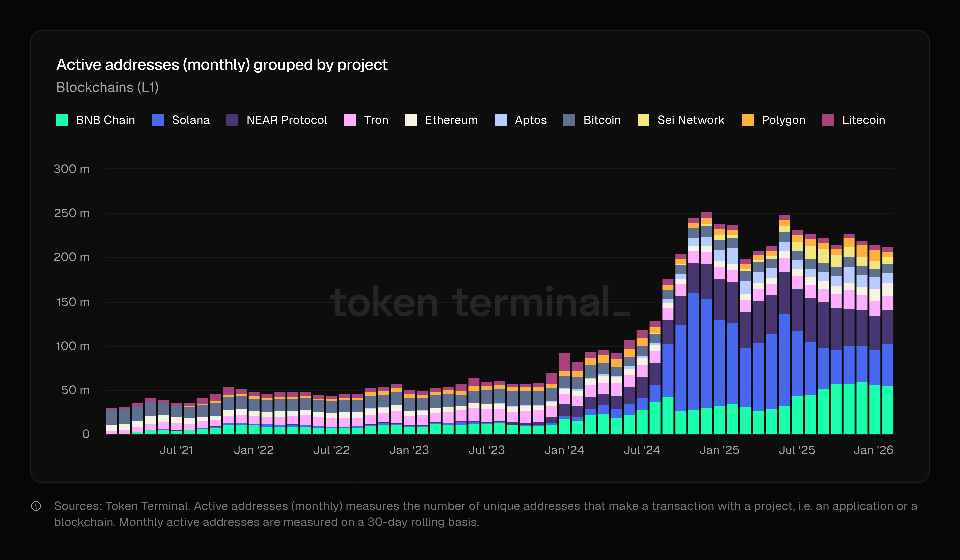Click the Ethereum cream legend swatch
This screenshot has width=960, height=560.
point(411,120)
